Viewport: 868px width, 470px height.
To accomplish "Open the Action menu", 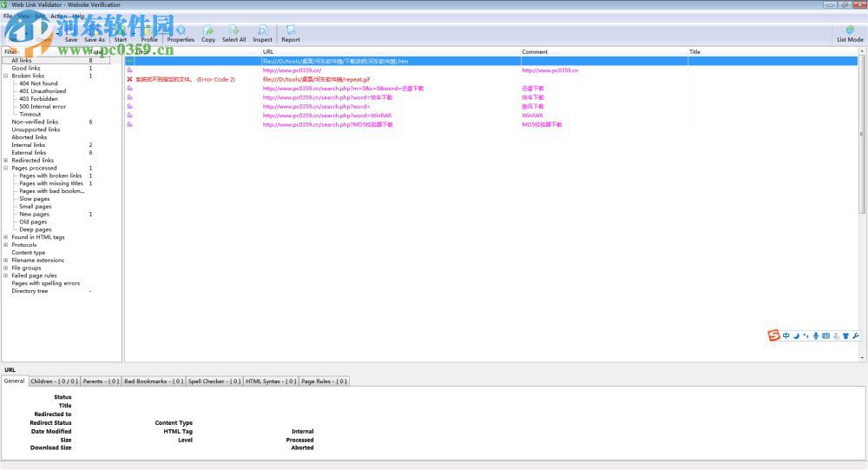I will pyautogui.click(x=58, y=17).
